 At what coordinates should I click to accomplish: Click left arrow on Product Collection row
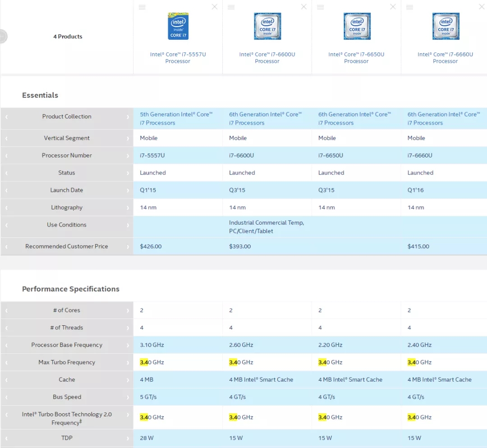pos(6,117)
